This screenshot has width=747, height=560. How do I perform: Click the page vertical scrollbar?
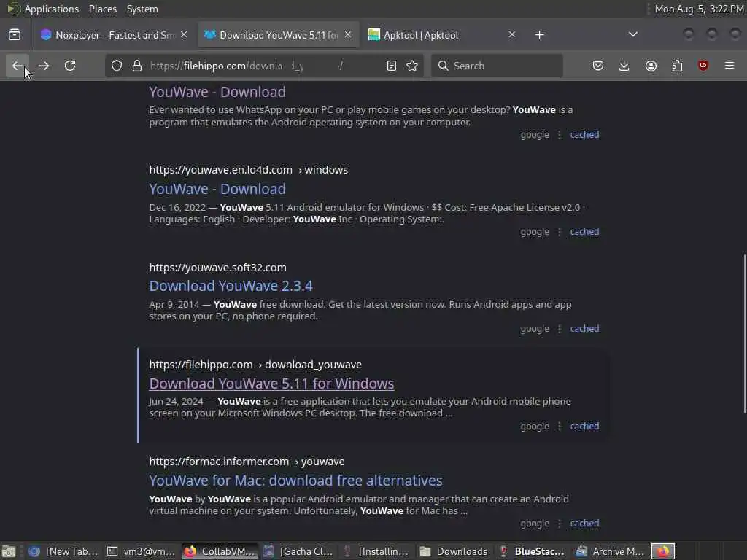pos(745,334)
